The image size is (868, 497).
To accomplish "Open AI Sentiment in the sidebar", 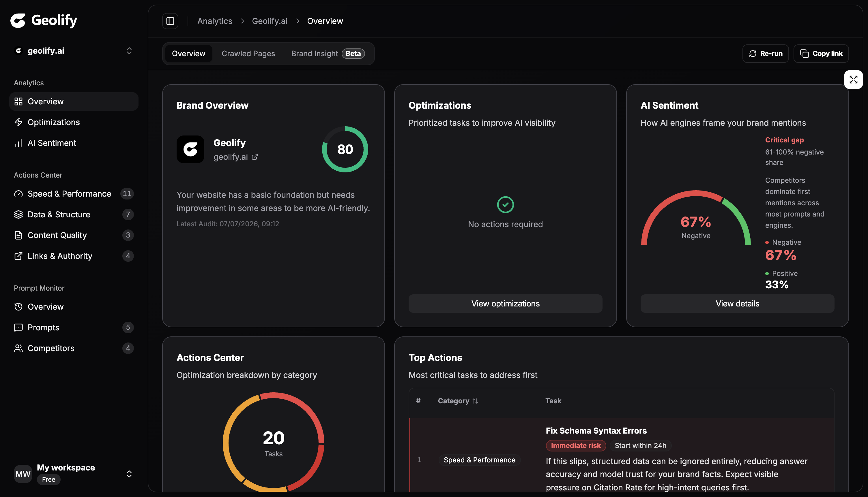I will pos(74,143).
